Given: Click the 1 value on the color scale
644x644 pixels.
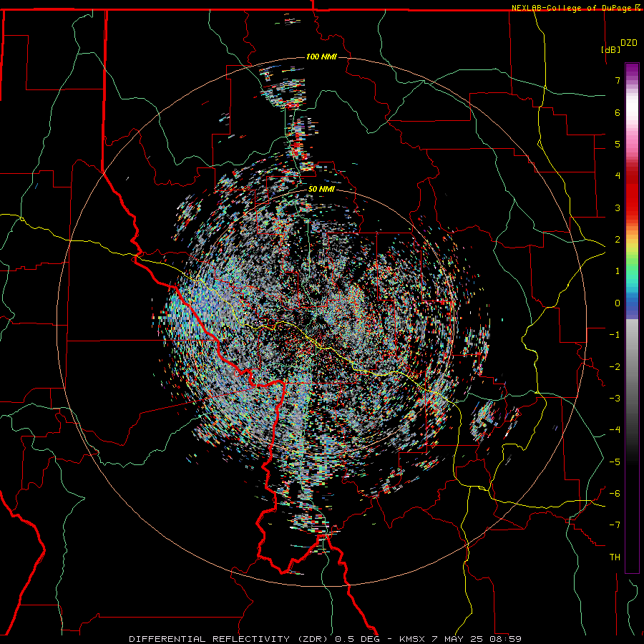Looking at the screenshot, I should click(618, 271).
